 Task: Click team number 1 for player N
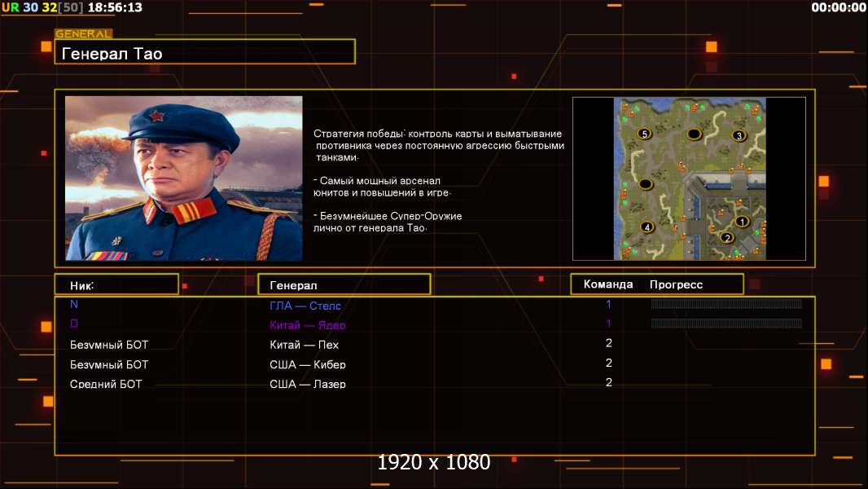point(608,304)
